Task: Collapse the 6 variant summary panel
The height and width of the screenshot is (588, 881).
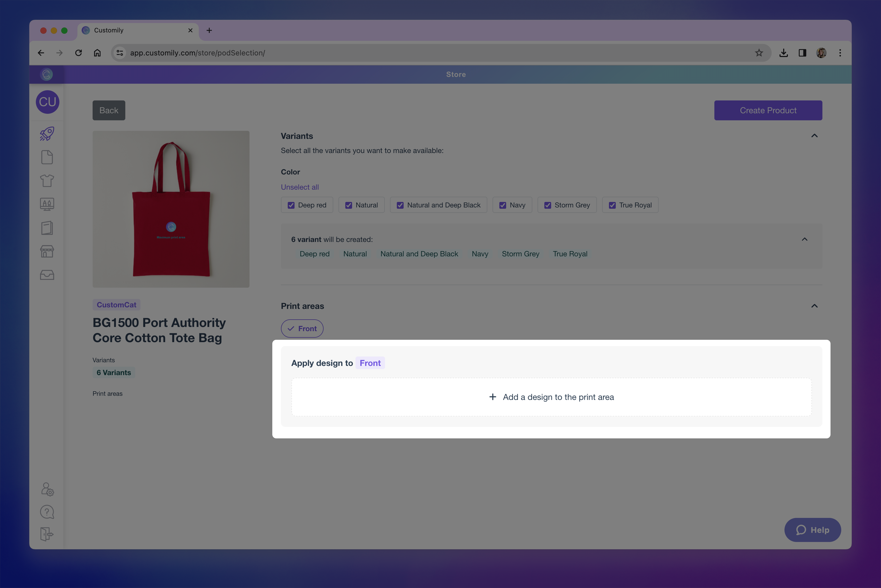Action: coord(805,239)
